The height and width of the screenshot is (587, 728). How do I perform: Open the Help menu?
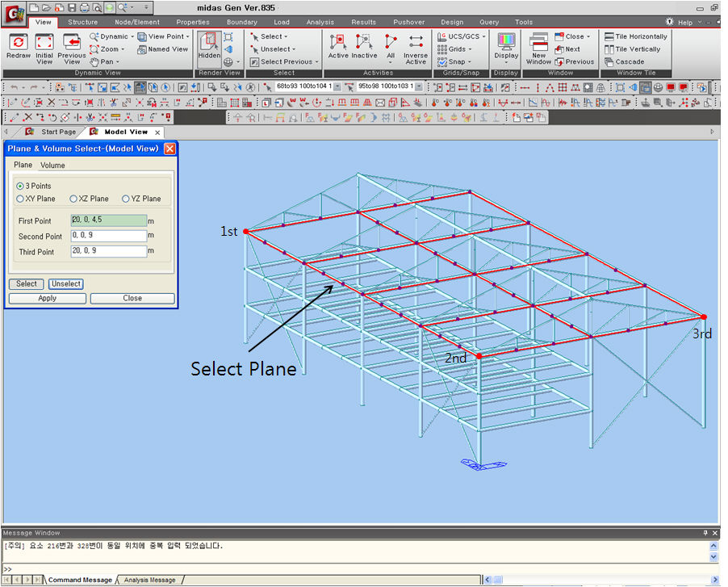[685, 23]
